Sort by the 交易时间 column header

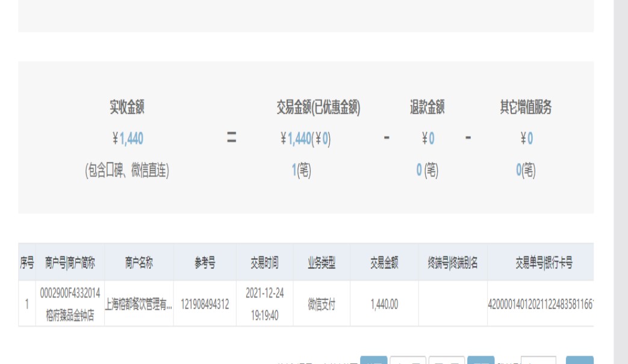[264, 263]
